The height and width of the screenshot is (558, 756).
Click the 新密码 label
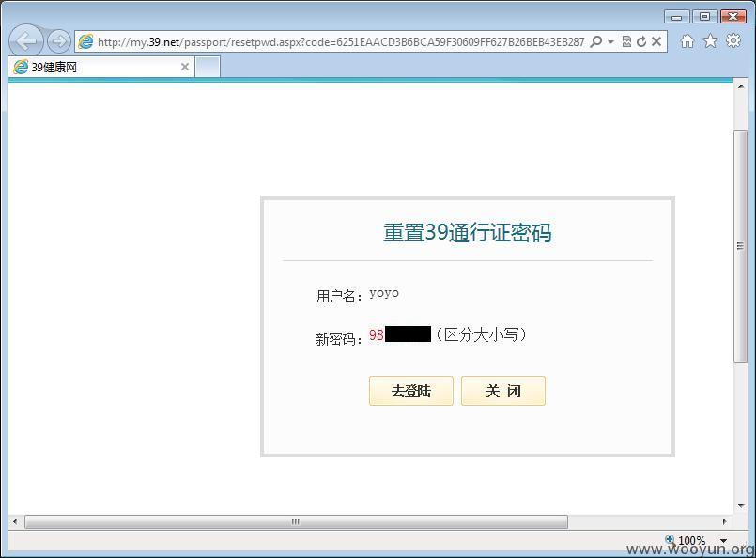click(339, 339)
